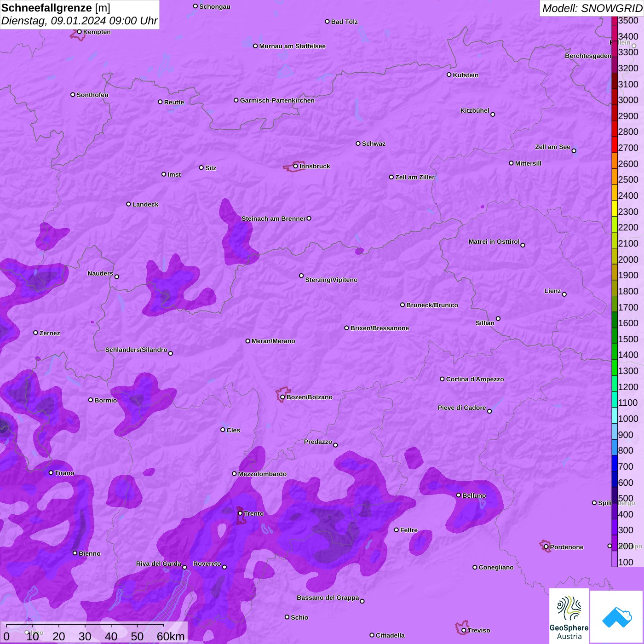The height and width of the screenshot is (644, 644).
Task: Click the Nauders marker dot
Action: point(117,276)
